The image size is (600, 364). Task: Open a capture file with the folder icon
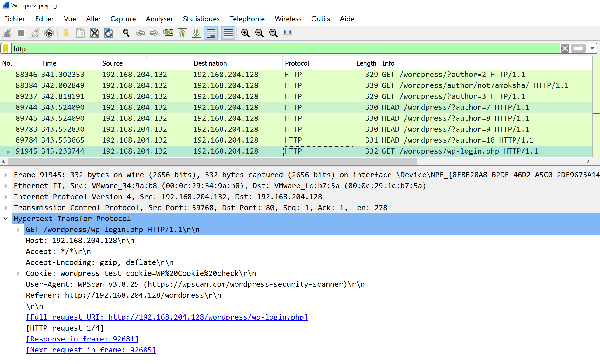[66, 33]
